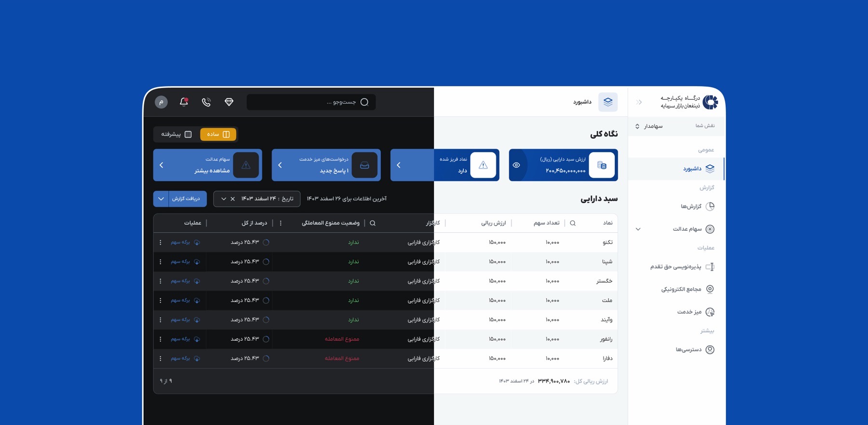Open the three-dot menu in the دفارا row
This screenshot has width=868, height=425.
[161, 359]
